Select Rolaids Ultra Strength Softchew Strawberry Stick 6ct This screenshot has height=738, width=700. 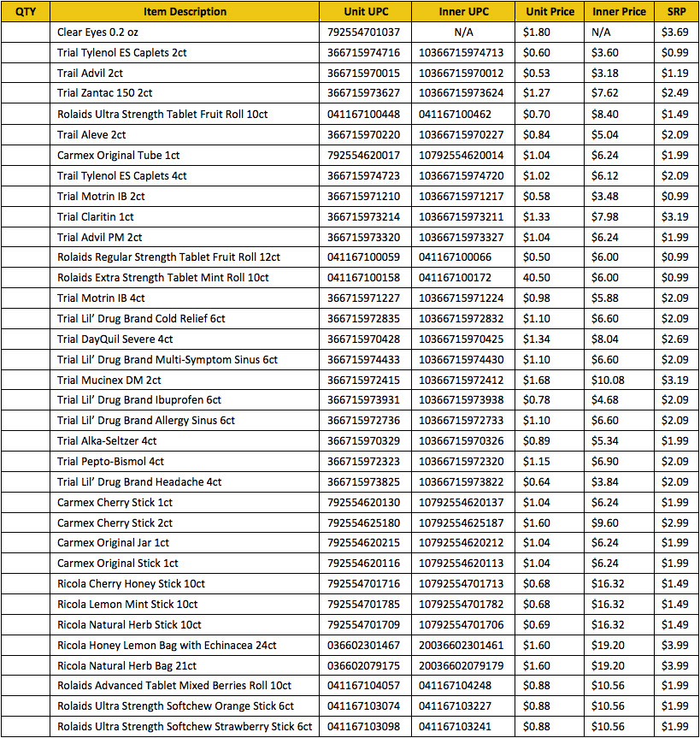(x=185, y=727)
